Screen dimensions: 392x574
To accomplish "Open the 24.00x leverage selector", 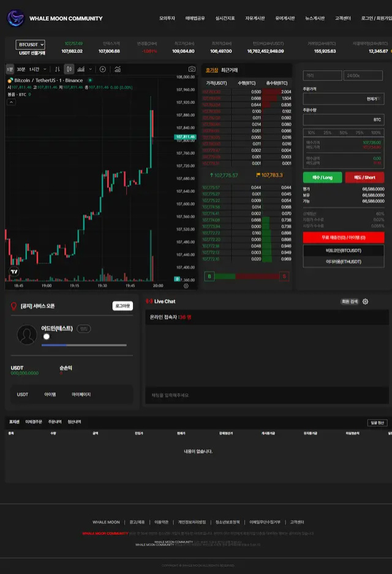I will (363, 75).
